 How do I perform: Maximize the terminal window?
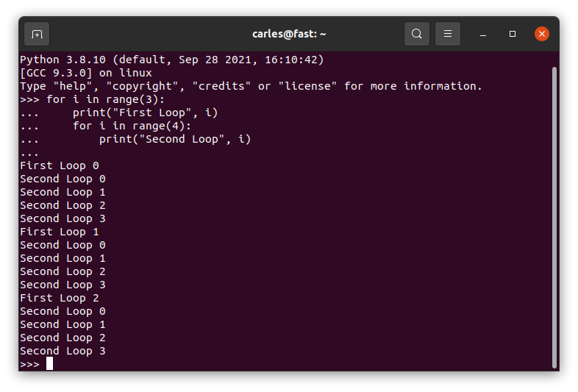[x=513, y=34]
